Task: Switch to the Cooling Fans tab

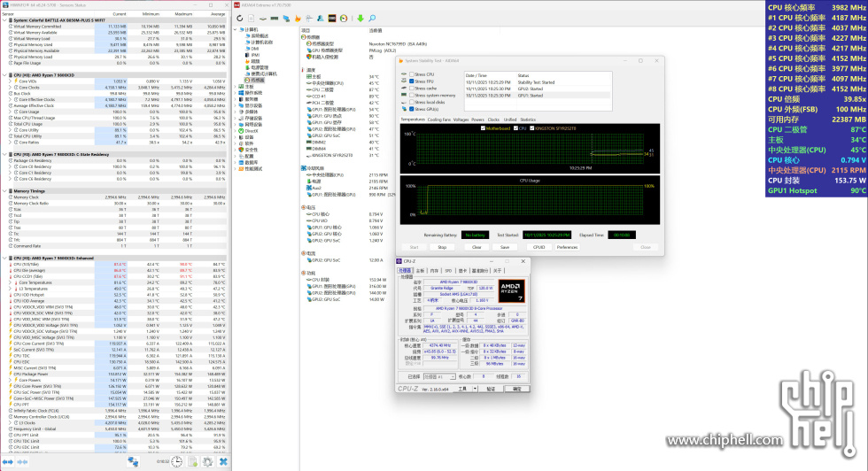Action: pyautogui.click(x=438, y=120)
